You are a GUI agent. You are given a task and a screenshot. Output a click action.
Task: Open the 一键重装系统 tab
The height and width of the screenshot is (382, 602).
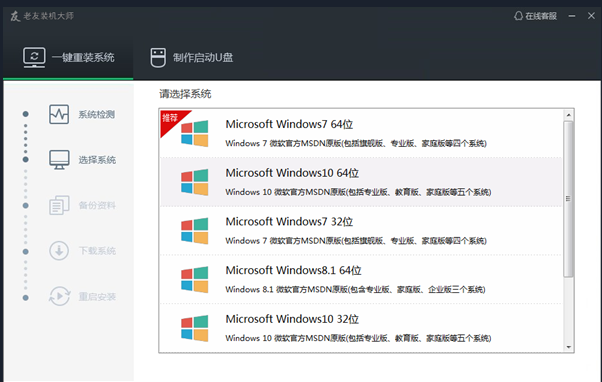pyautogui.click(x=68, y=58)
